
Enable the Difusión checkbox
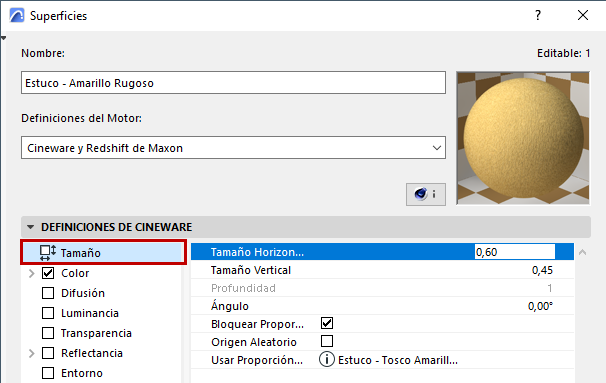tap(48, 293)
